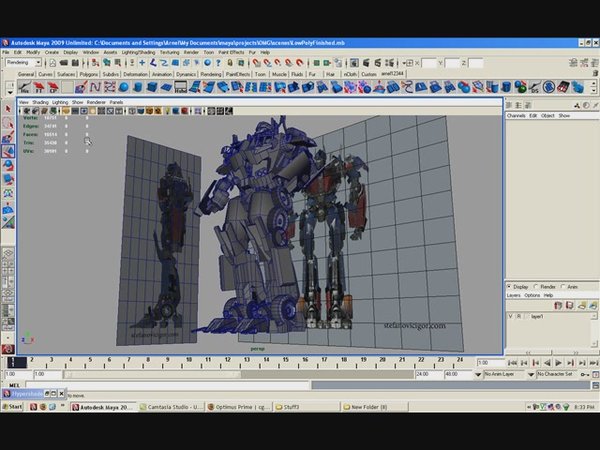Open Camtasia Studio from the taskbar
This screenshot has width=600, height=450.
point(170,407)
